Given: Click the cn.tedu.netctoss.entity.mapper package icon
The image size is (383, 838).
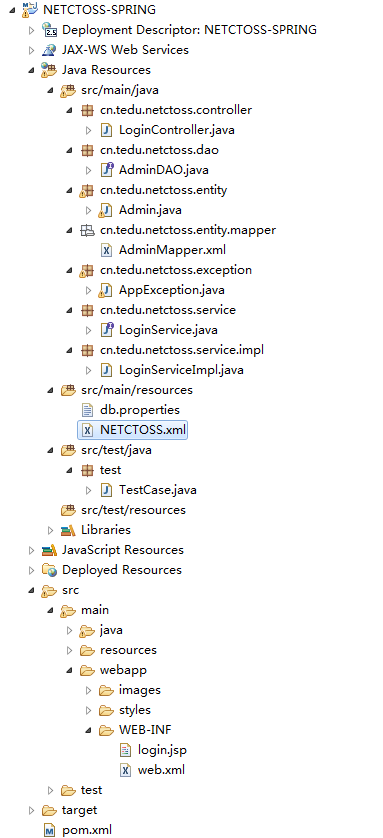Looking at the screenshot, I should (87, 230).
